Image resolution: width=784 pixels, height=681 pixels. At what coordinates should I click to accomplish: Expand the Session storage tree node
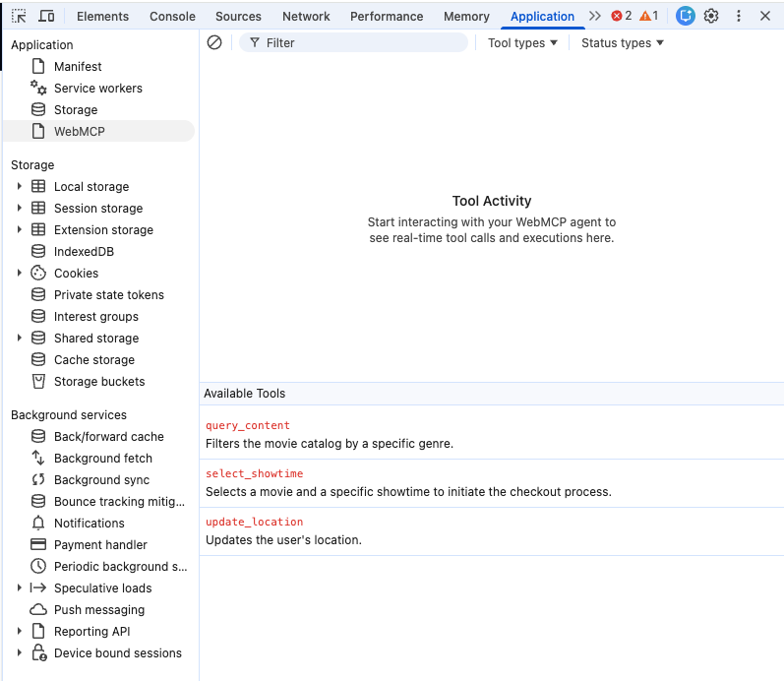[x=19, y=208]
